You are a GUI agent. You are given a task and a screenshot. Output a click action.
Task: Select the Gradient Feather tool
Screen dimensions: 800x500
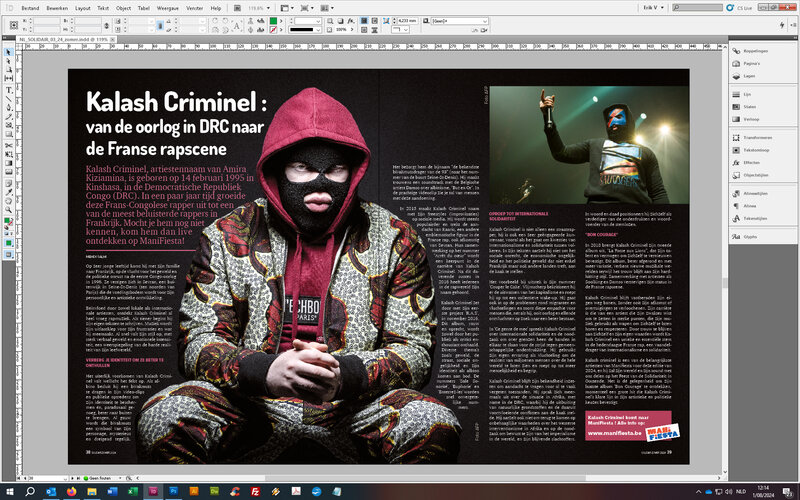(x=9, y=171)
